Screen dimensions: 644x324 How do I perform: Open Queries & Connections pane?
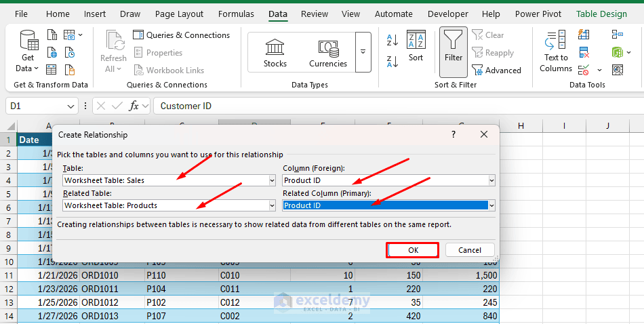[182, 35]
